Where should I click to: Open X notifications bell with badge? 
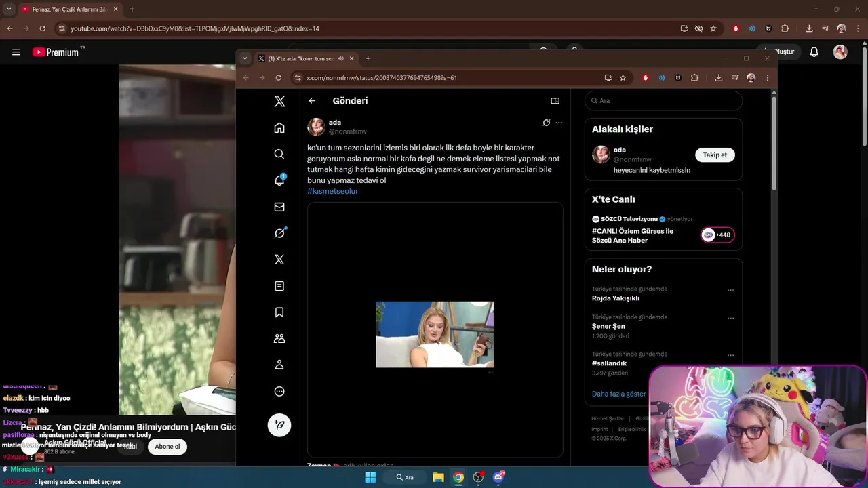coord(279,180)
